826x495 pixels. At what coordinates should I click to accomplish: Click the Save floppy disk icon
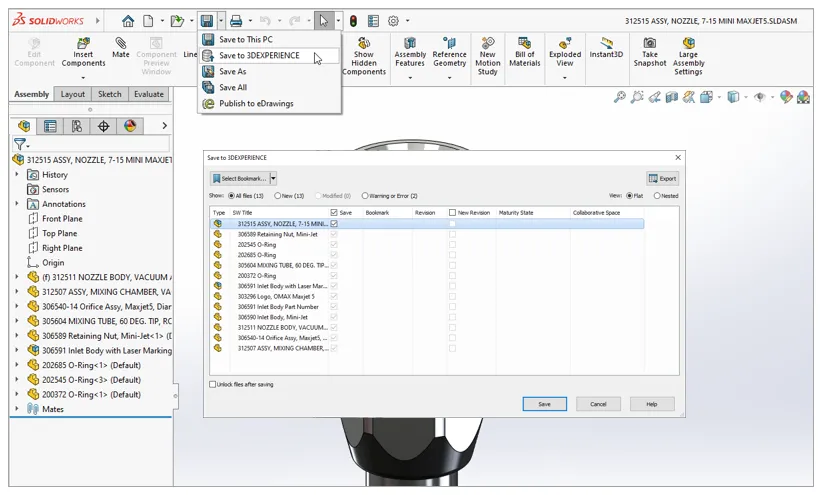point(207,21)
